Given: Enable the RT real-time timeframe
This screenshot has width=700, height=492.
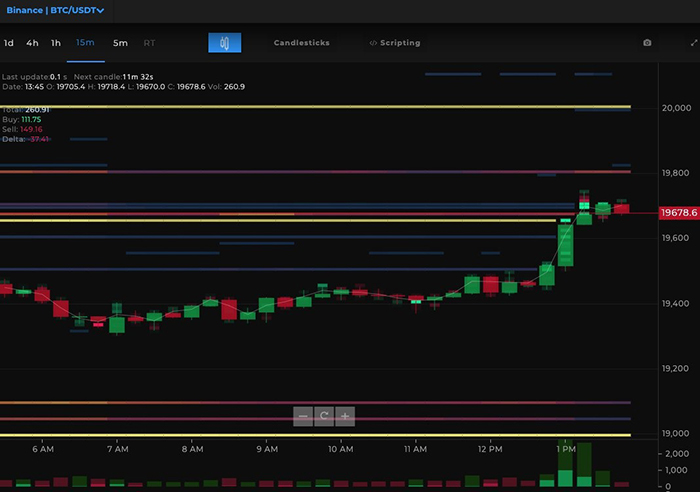Looking at the screenshot, I should point(149,43).
